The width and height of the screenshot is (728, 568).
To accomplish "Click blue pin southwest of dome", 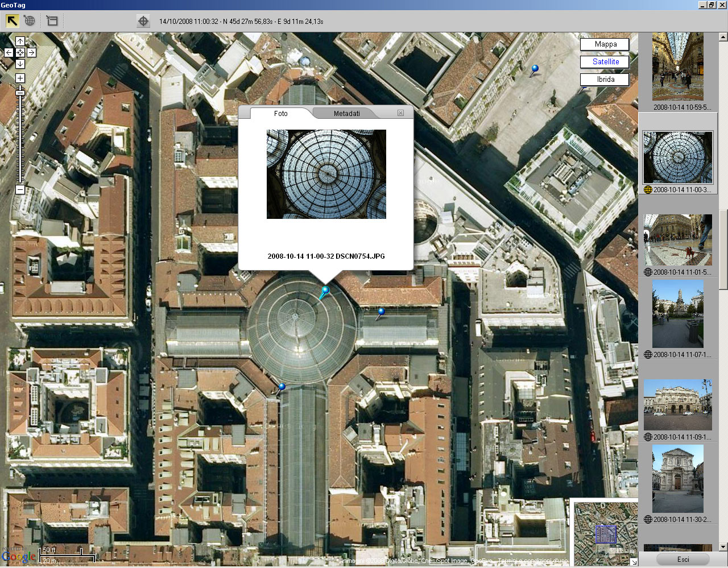I will [x=281, y=388].
